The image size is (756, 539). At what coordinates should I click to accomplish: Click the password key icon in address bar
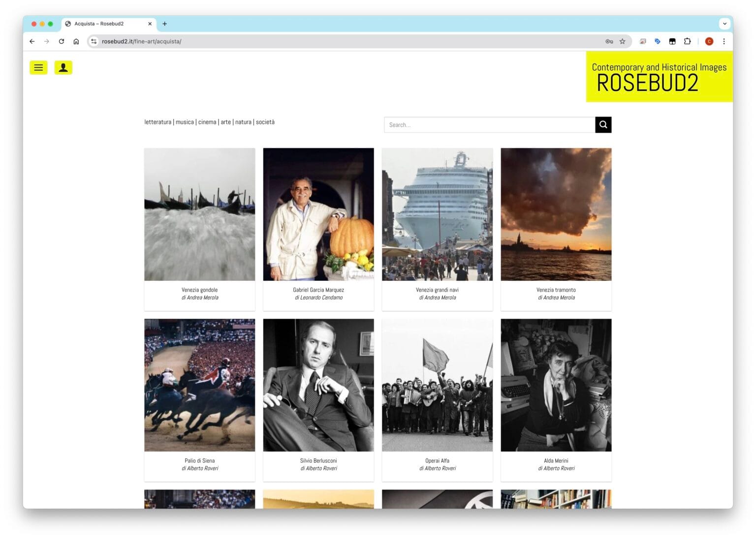pyautogui.click(x=609, y=42)
